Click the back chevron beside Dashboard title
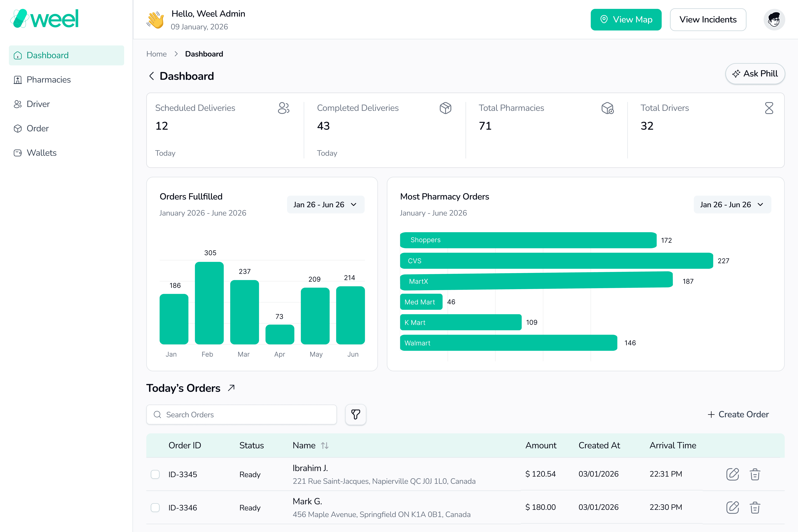 coord(152,76)
